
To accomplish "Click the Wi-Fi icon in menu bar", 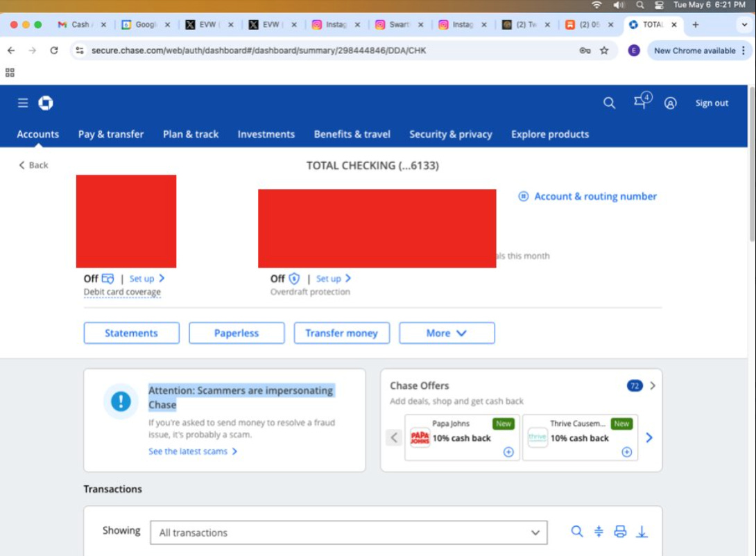I will tap(597, 5).
